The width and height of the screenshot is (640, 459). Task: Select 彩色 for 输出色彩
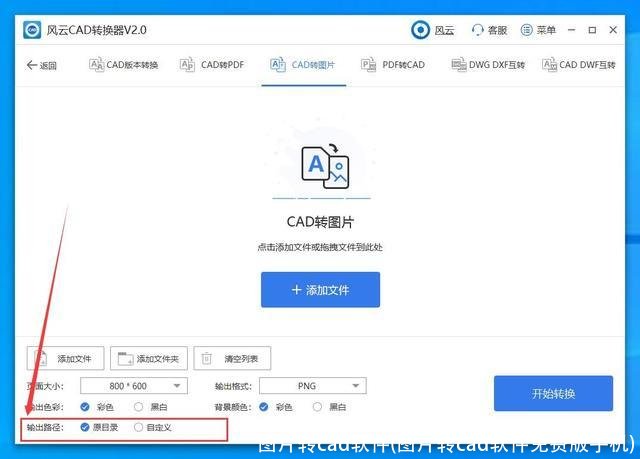click(85, 407)
